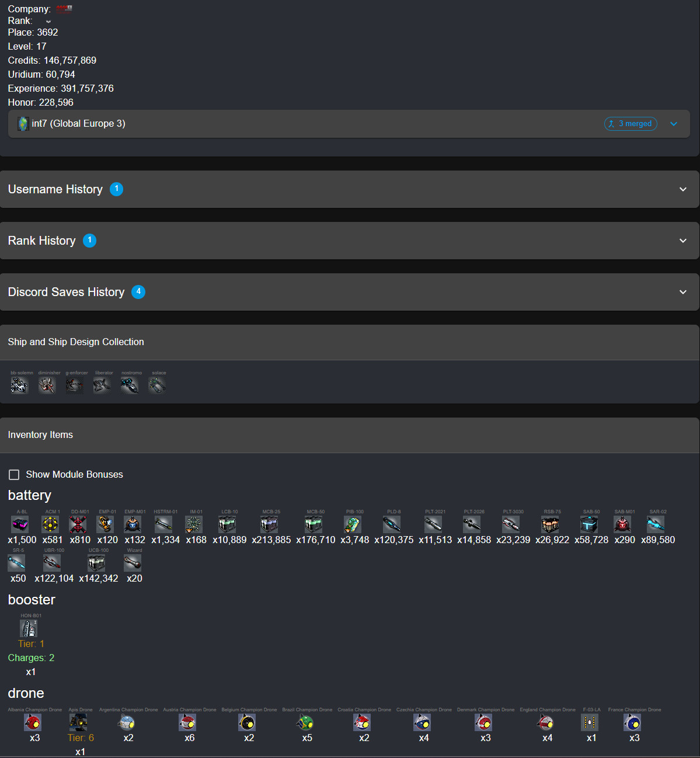Click the Experience: 391,757,376 text
Viewport: 700px width, 758px height.
click(x=61, y=88)
